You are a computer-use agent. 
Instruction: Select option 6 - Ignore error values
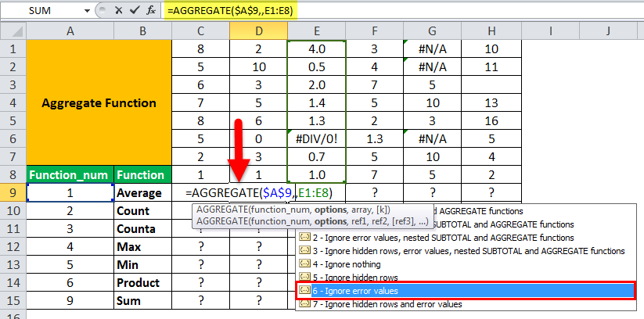pos(466,291)
